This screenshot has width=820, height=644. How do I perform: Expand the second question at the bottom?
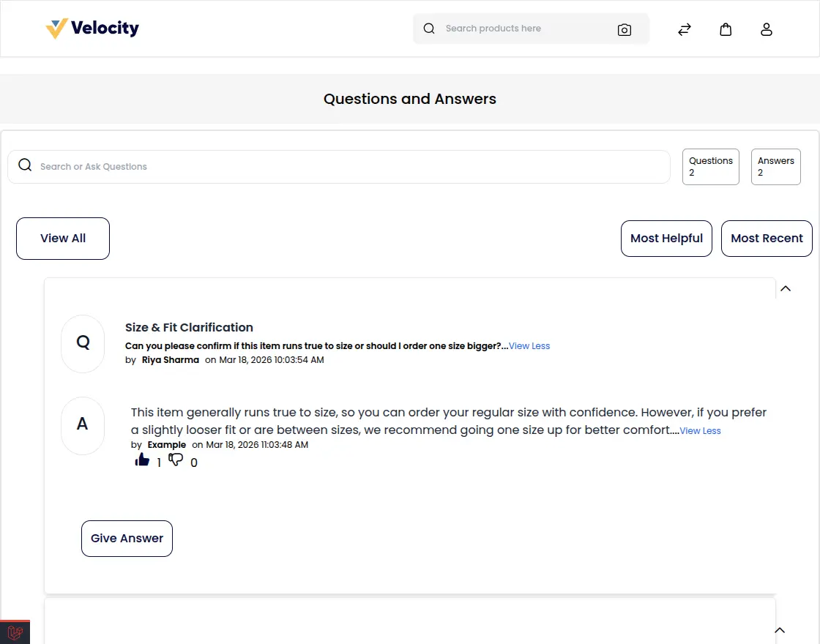(780, 630)
